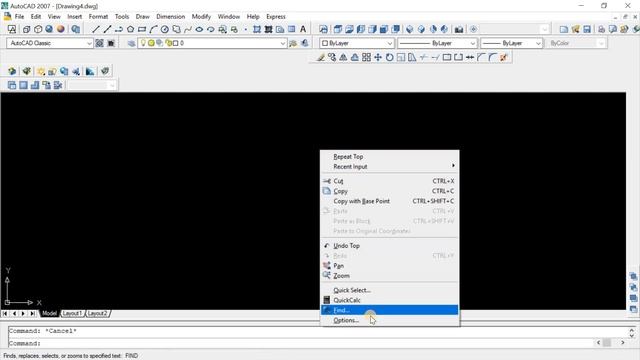640x360 pixels.
Task: Open the Draw menu
Action: click(x=142, y=17)
